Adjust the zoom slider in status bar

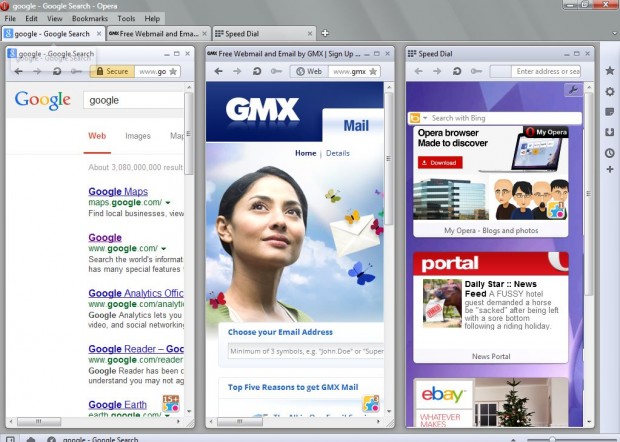pyautogui.click(x=550, y=439)
